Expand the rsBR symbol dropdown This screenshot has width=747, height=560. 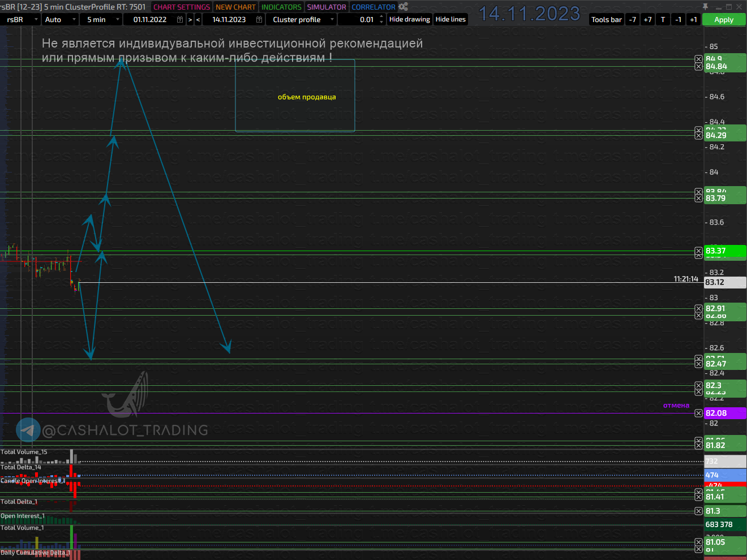coord(36,19)
